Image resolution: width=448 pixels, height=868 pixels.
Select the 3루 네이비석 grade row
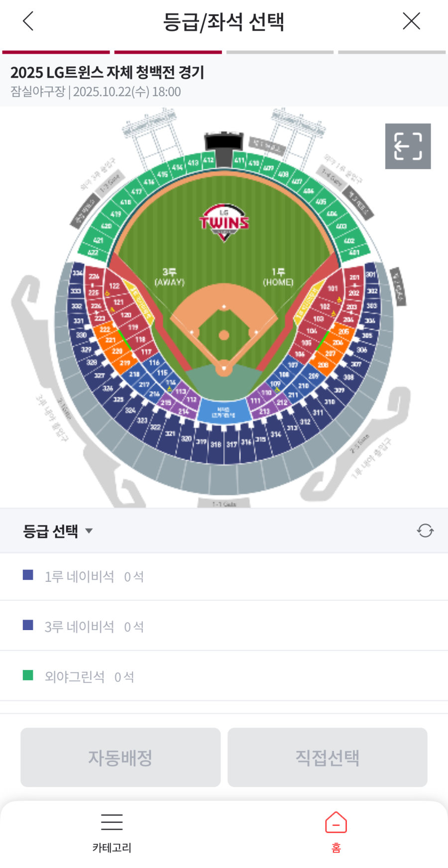224,626
